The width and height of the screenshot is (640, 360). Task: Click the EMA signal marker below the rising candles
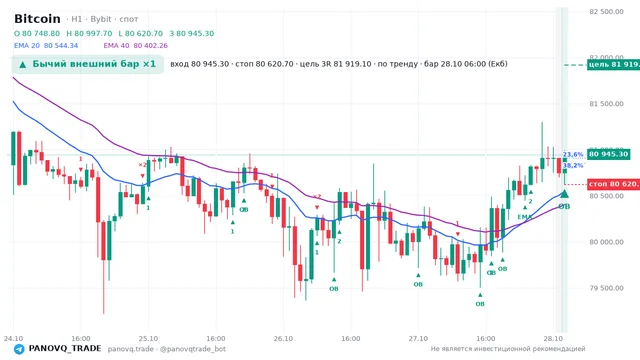tap(524, 217)
